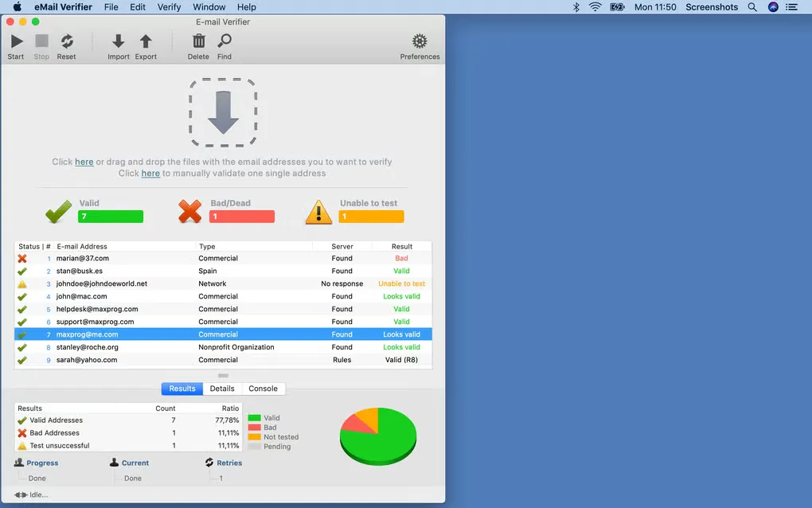Click the 'Valid (R8)' result cell

[401, 360]
